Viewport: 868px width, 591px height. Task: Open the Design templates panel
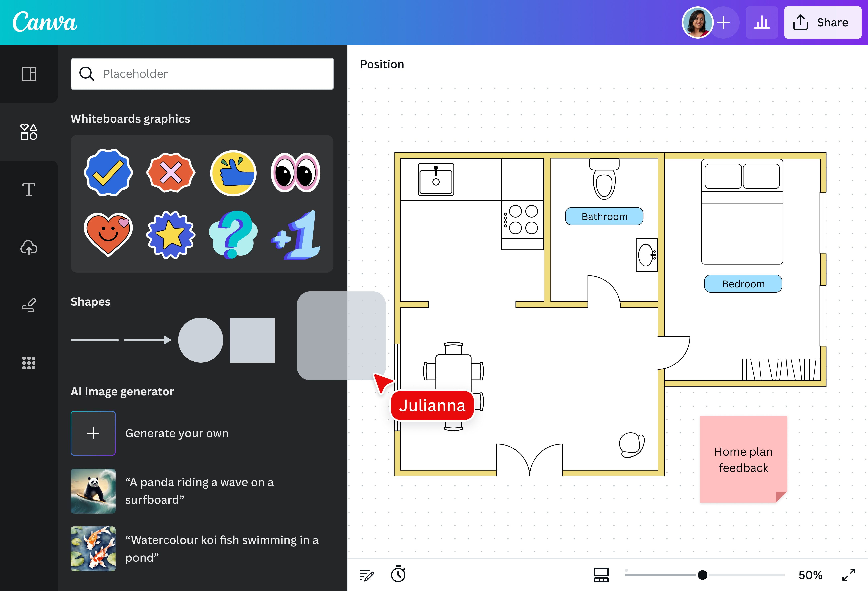tap(29, 74)
